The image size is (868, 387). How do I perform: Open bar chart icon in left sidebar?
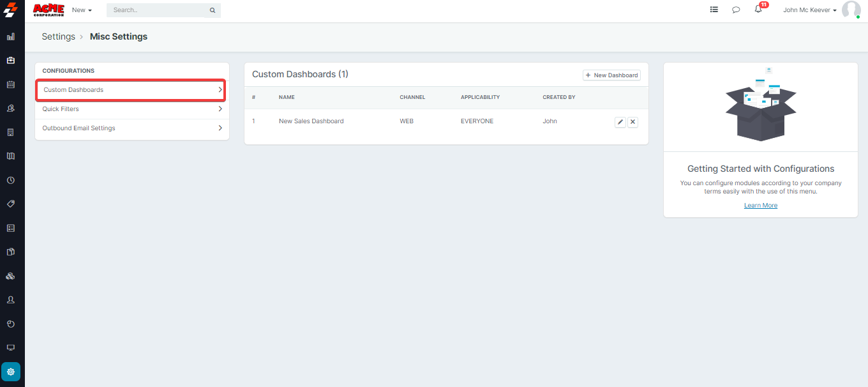[x=11, y=37]
